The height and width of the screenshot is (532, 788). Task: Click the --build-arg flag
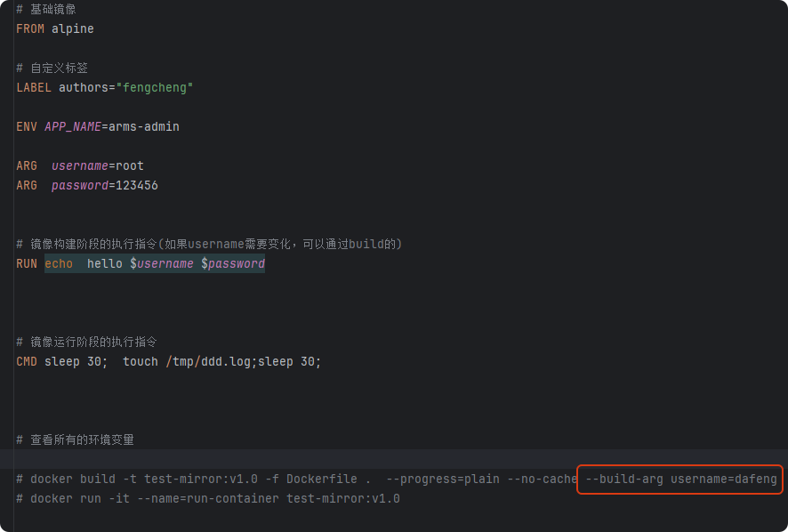click(x=624, y=479)
